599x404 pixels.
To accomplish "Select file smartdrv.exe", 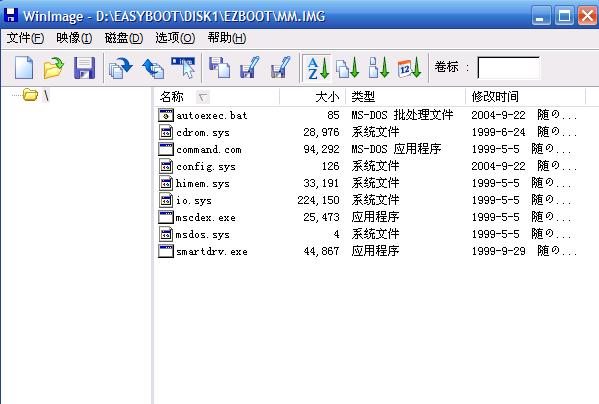I will coord(212,252).
